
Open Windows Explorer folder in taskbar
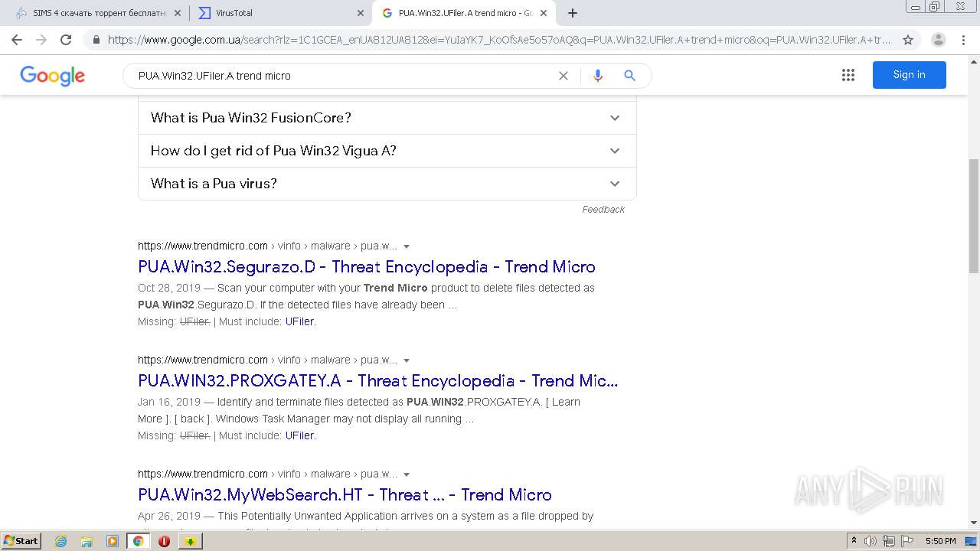pyautogui.click(x=87, y=541)
